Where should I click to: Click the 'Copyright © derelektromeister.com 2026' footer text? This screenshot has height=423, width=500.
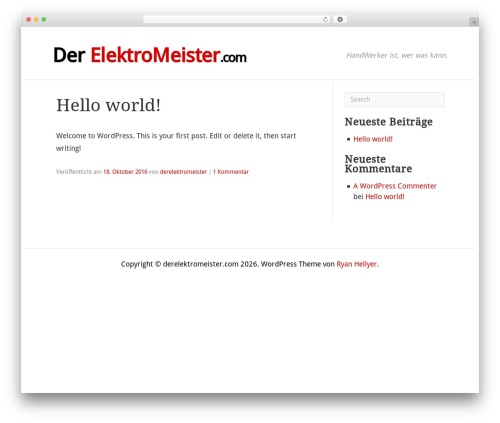189,264
